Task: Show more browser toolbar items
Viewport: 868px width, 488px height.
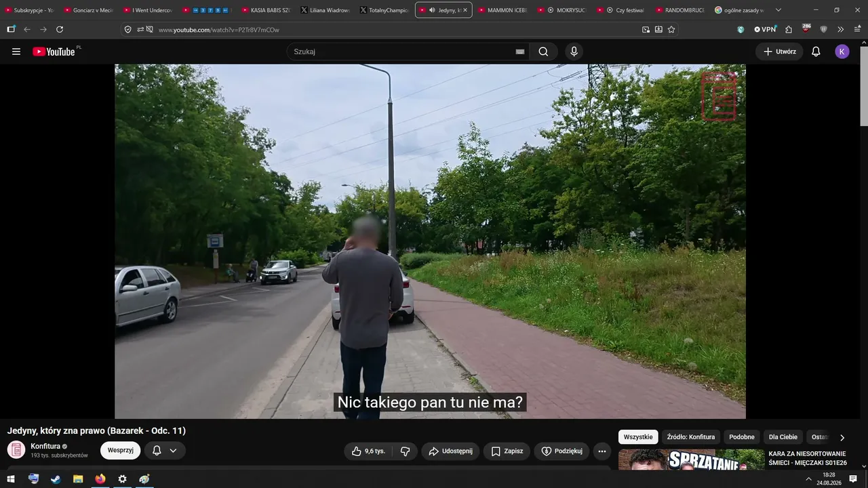Action: pyautogui.click(x=840, y=29)
